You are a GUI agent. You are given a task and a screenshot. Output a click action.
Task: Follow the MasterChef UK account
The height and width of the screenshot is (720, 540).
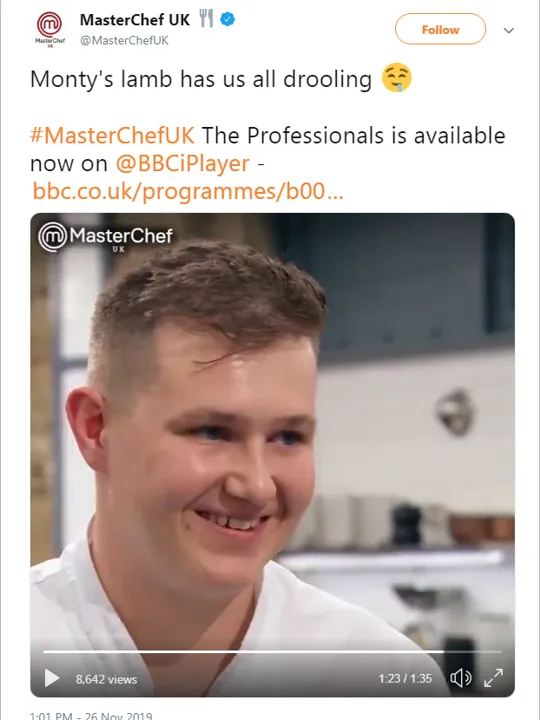click(440, 29)
